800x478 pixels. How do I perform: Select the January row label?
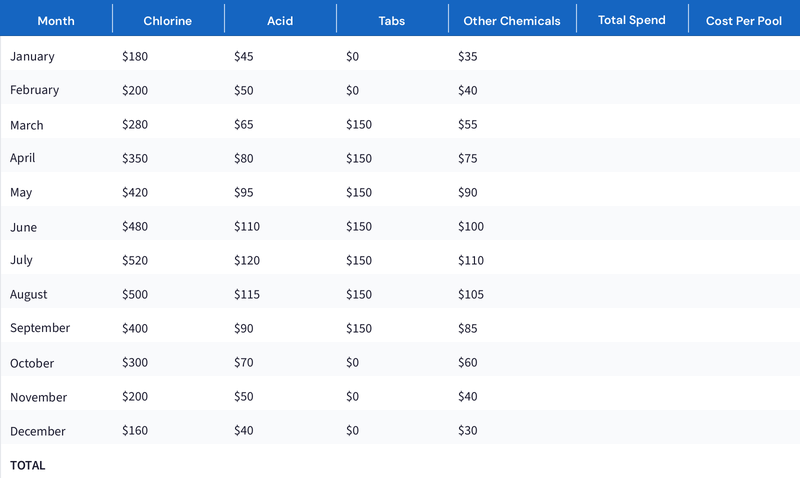point(33,57)
